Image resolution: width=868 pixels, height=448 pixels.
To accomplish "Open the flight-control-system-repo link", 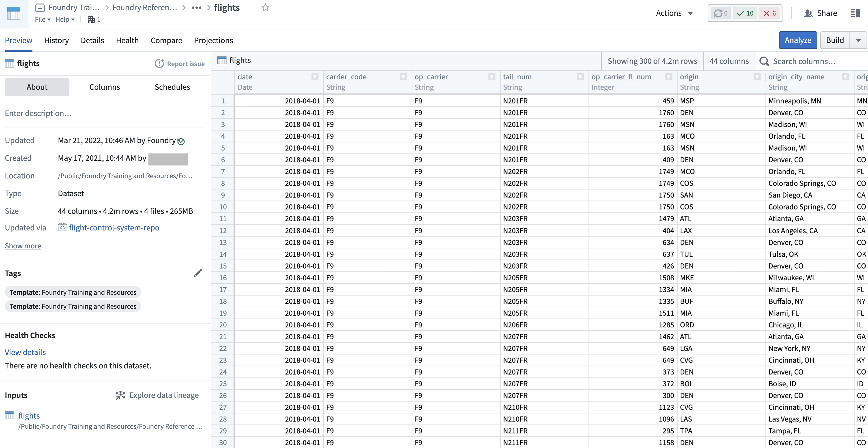I will 114,228.
